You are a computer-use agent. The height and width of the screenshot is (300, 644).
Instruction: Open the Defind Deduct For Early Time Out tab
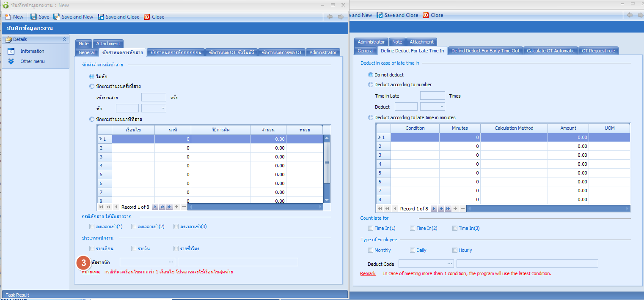[485, 51]
